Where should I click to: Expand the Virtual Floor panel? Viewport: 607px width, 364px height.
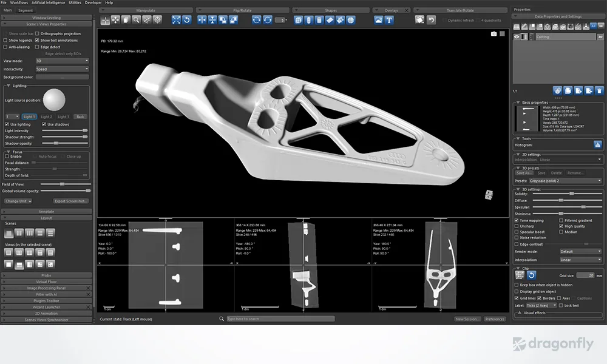[47, 281]
